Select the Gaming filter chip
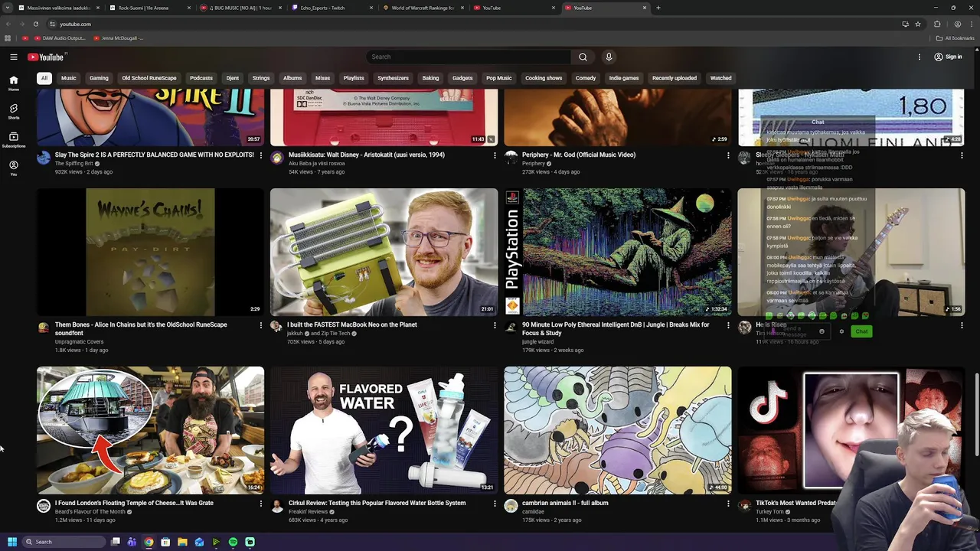Viewport: 980px width, 551px height. pos(99,78)
